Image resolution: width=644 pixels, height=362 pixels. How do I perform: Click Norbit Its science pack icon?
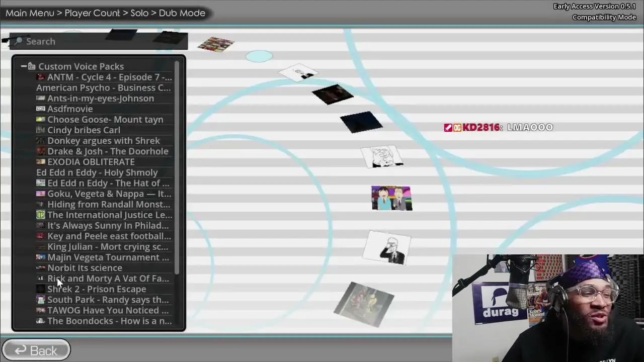41,267
